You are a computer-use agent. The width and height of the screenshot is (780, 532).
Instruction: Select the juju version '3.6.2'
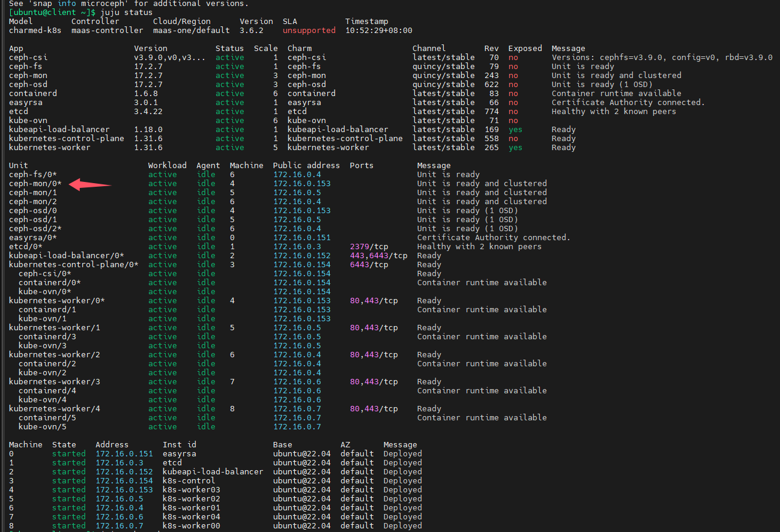(252, 31)
